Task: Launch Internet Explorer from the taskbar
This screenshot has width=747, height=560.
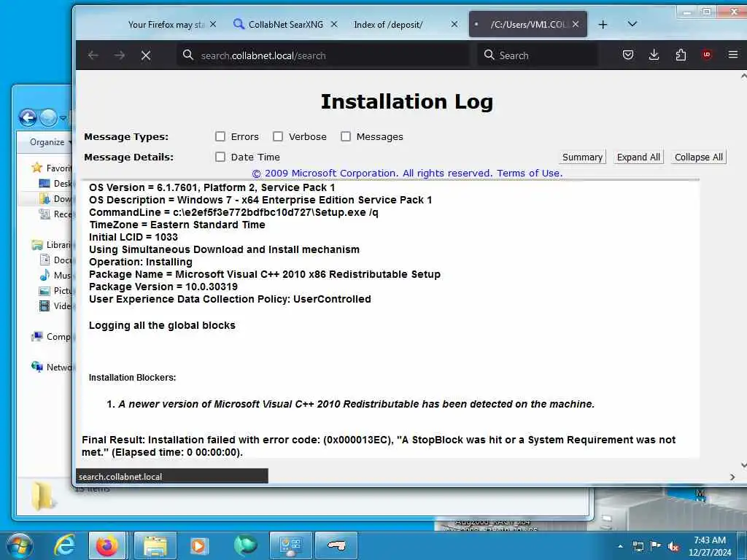Action: 64,545
